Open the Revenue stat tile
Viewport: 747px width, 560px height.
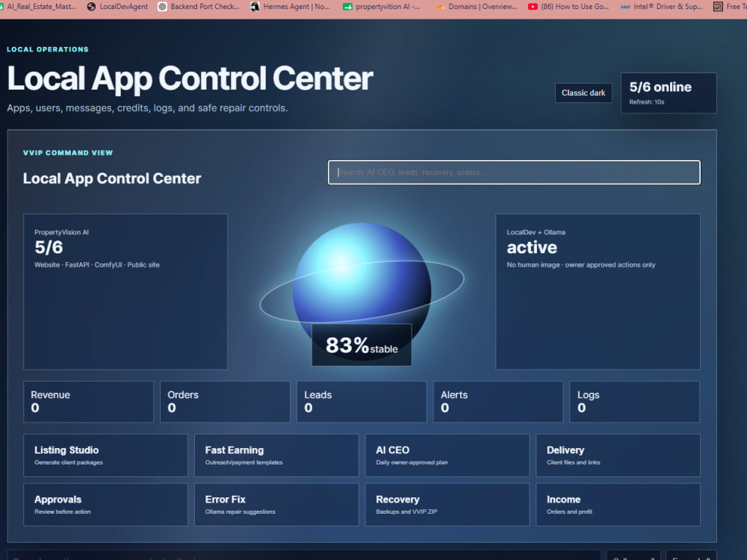89,402
